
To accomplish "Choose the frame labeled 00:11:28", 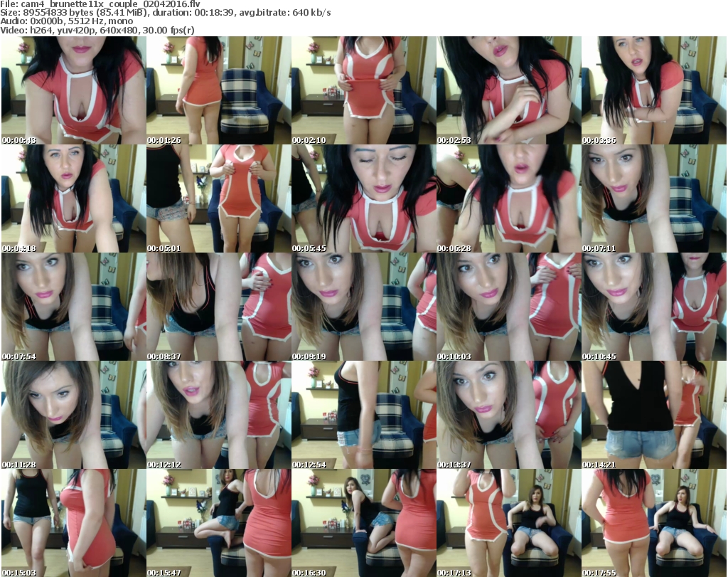I will (73, 415).
